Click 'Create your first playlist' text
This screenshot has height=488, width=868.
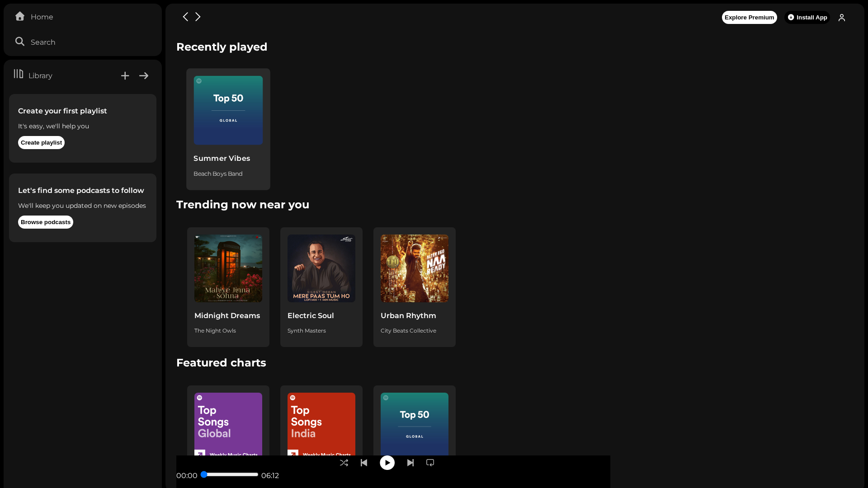point(62,111)
